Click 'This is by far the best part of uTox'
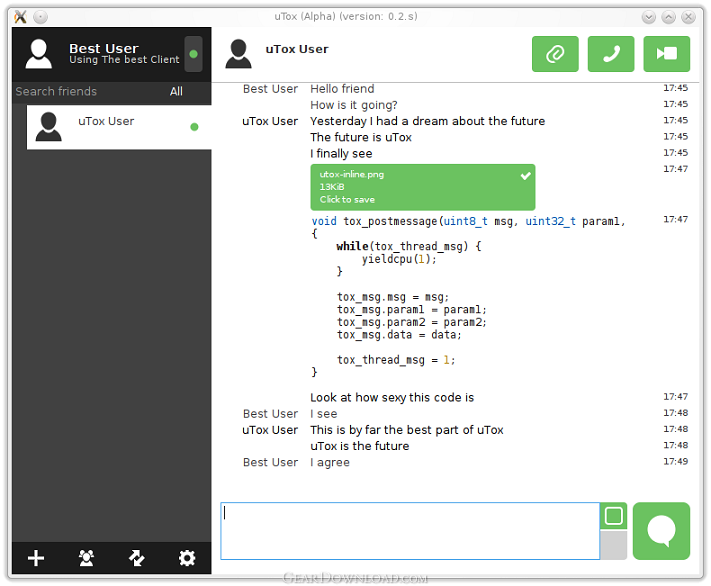Viewport: 711px width, 586px height. [x=407, y=430]
